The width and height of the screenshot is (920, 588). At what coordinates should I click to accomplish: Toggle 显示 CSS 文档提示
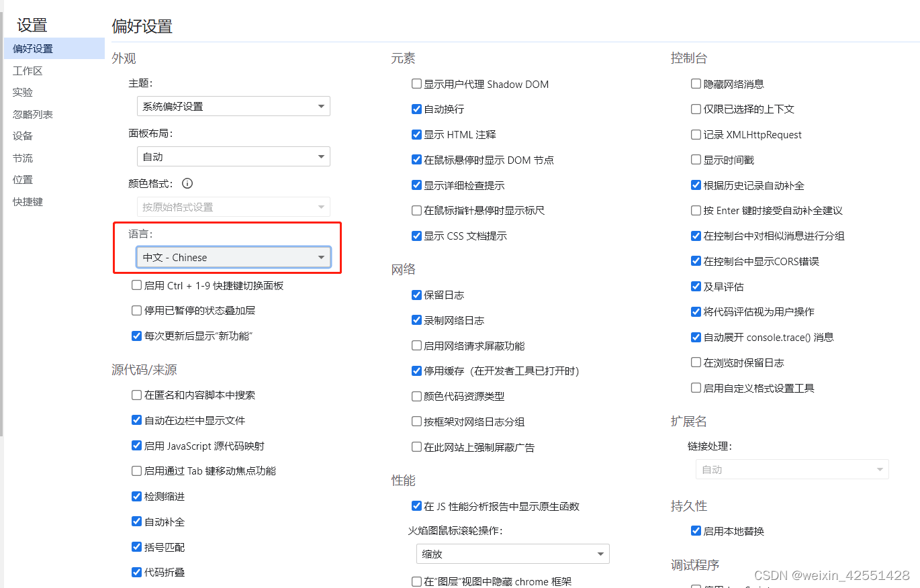pos(416,236)
